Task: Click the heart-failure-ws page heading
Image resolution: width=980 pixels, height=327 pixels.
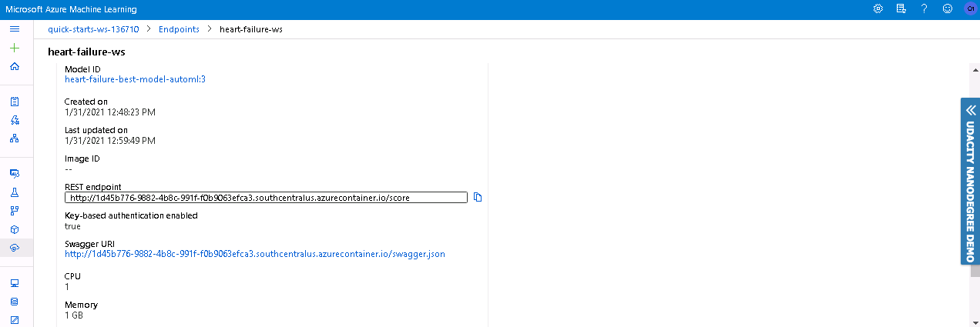Action: 86,52
